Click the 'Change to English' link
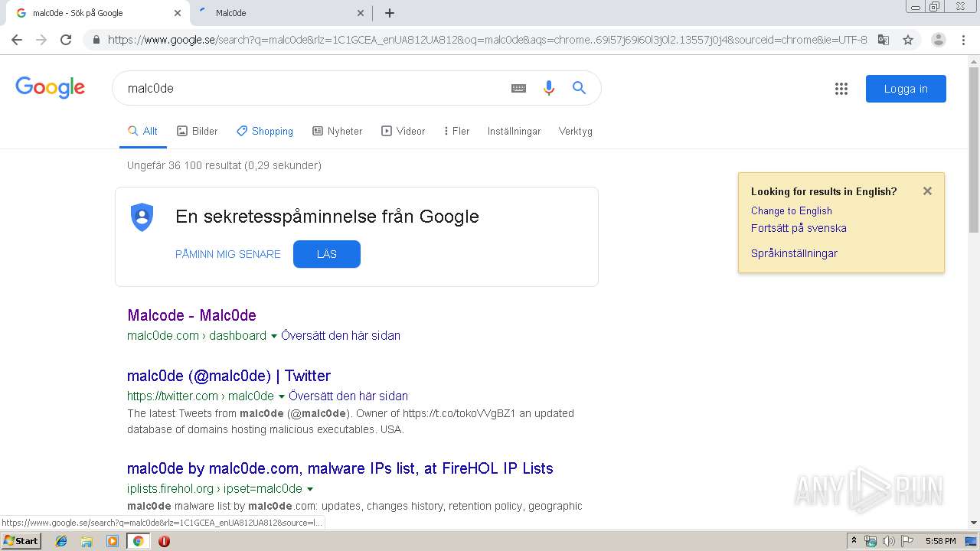This screenshot has height=551, width=980. [792, 210]
